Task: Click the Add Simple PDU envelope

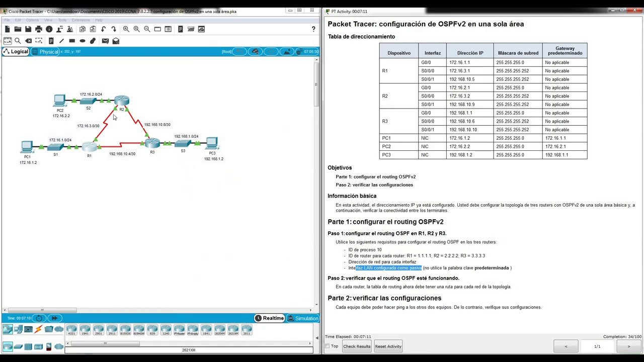Action: (x=105, y=41)
